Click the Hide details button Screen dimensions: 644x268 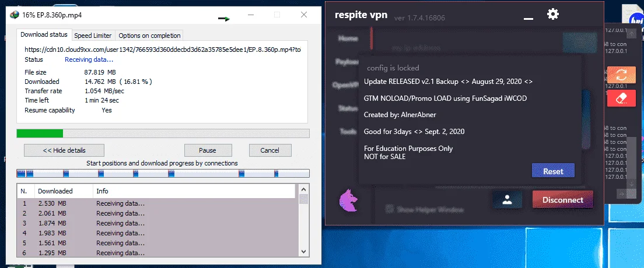pos(64,150)
